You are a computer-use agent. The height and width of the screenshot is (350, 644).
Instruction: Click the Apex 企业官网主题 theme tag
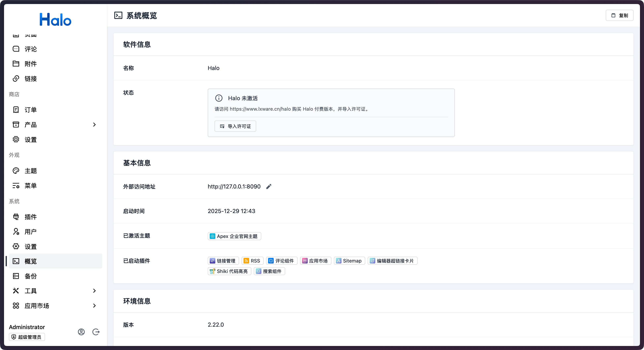pos(234,236)
